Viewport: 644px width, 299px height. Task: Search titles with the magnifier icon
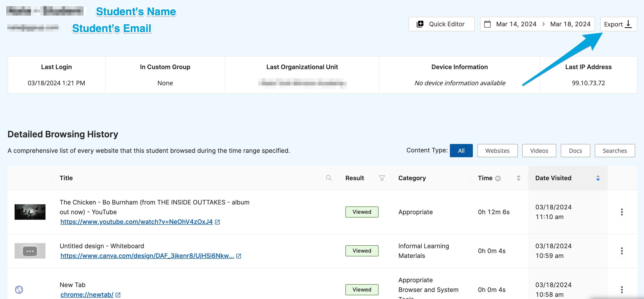pyautogui.click(x=329, y=178)
